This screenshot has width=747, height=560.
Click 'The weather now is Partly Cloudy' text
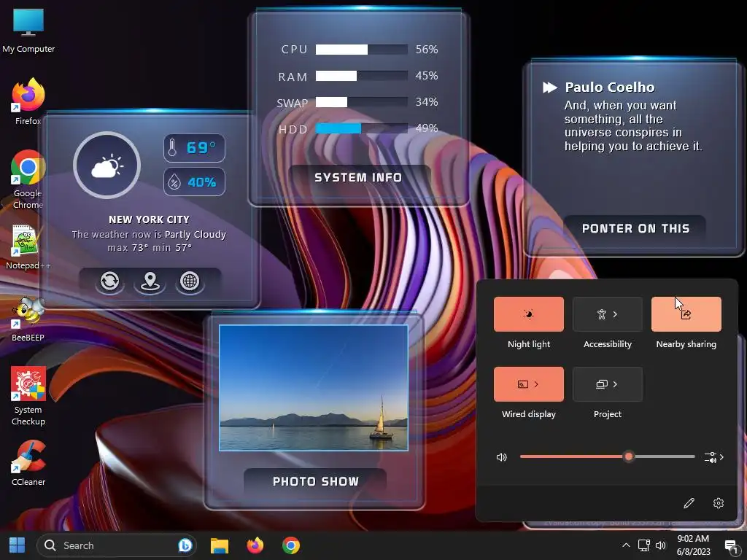[x=149, y=234]
